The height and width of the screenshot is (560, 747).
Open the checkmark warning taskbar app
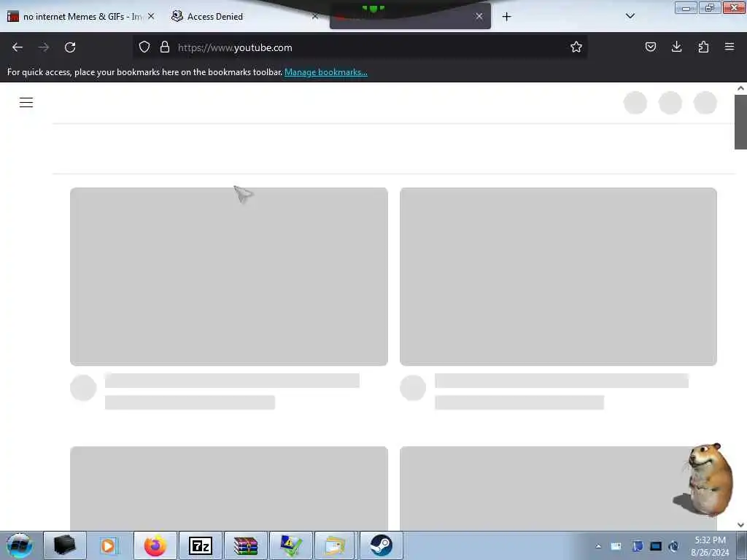pos(291,545)
